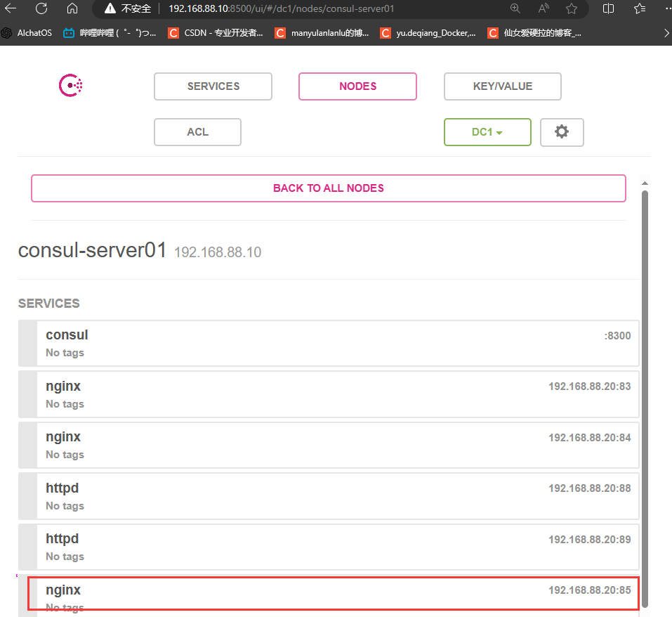Image resolution: width=672 pixels, height=617 pixels.
Task: Open split screen view icon
Action: click(608, 10)
